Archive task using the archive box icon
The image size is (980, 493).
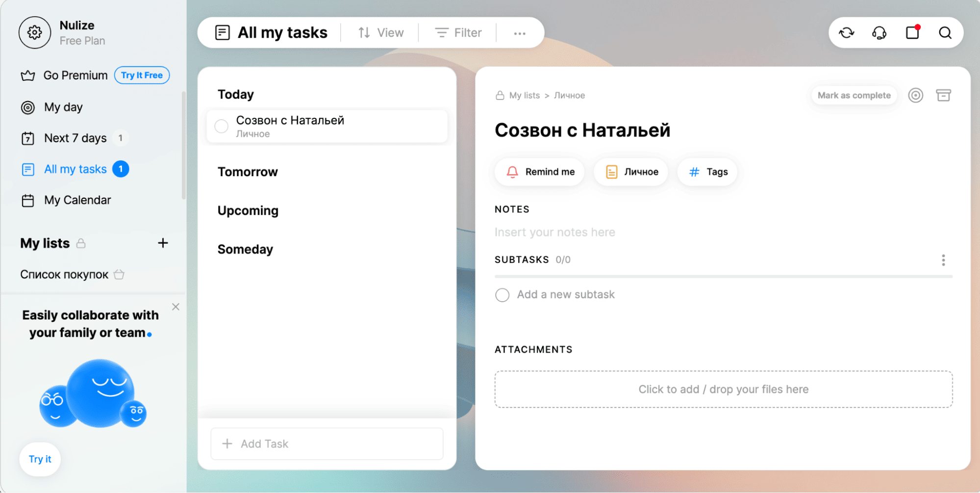coord(943,95)
